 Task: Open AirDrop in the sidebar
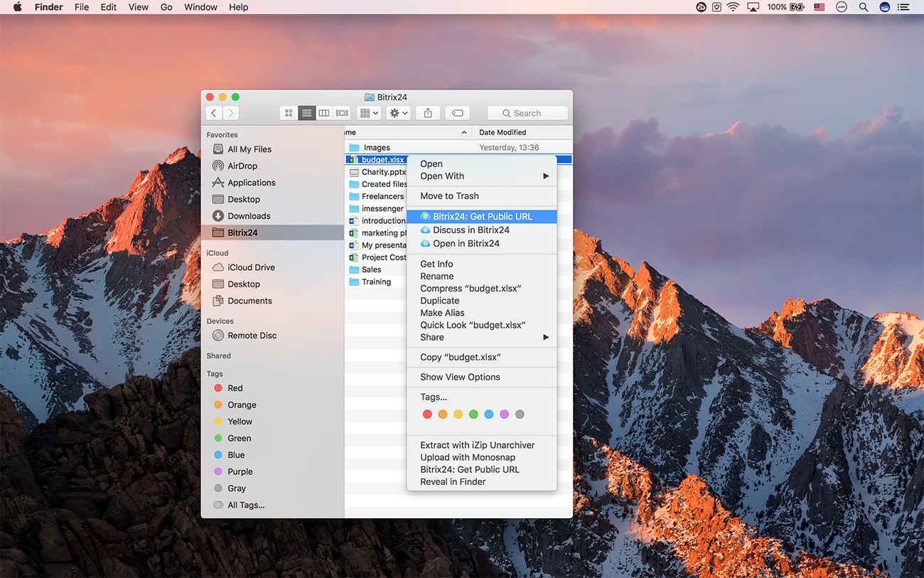point(242,166)
